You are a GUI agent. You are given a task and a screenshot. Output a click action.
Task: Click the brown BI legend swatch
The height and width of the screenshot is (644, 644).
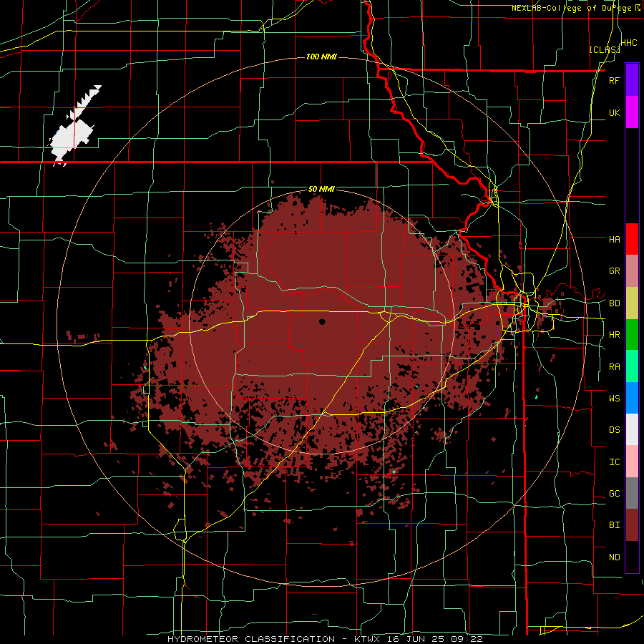coord(632,525)
